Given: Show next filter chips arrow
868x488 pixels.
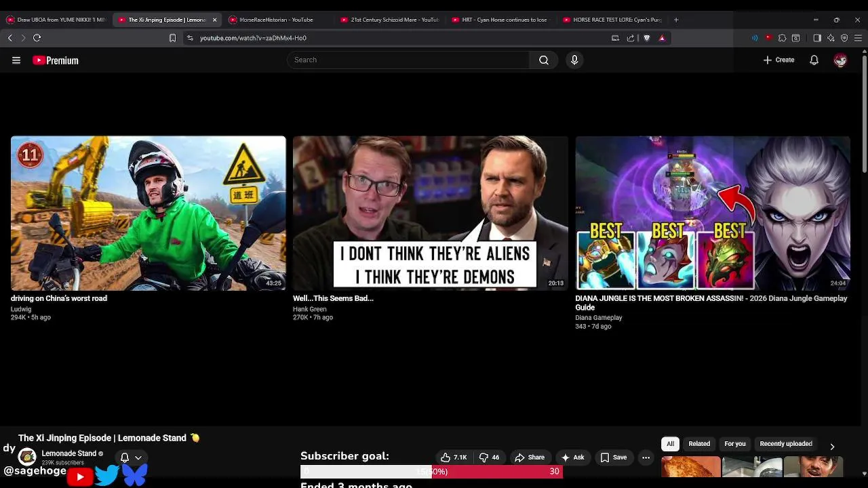Looking at the screenshot, I should 832,447.
